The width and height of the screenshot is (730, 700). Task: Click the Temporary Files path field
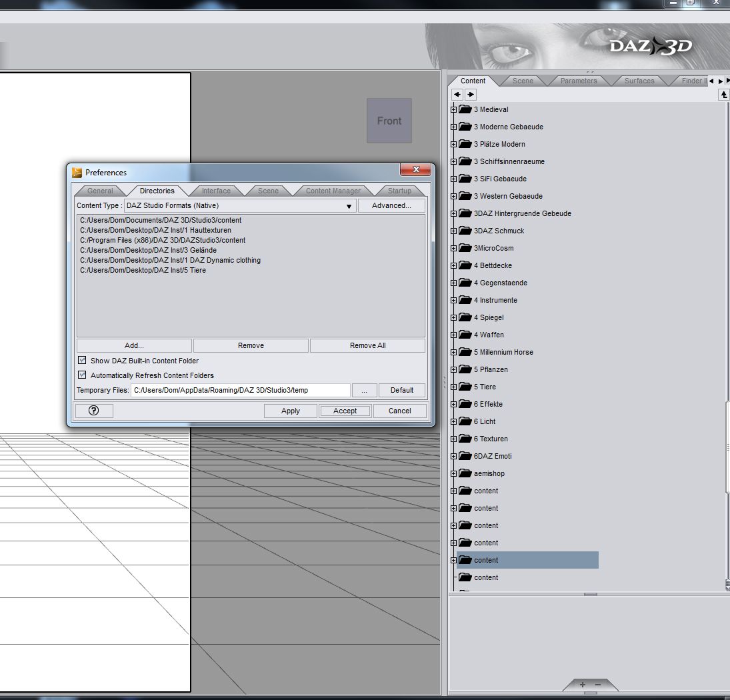point(241,390)
